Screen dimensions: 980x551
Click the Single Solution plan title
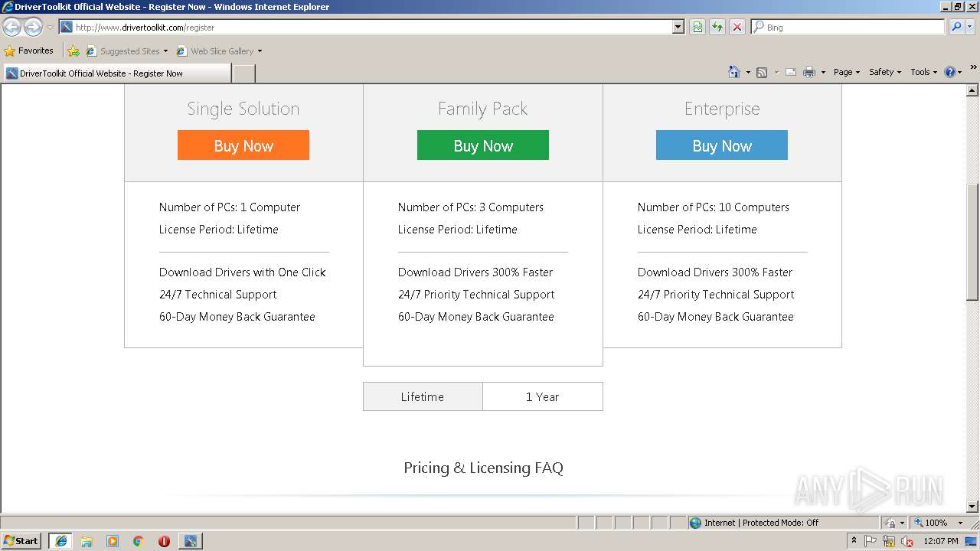tap(243, 109)
